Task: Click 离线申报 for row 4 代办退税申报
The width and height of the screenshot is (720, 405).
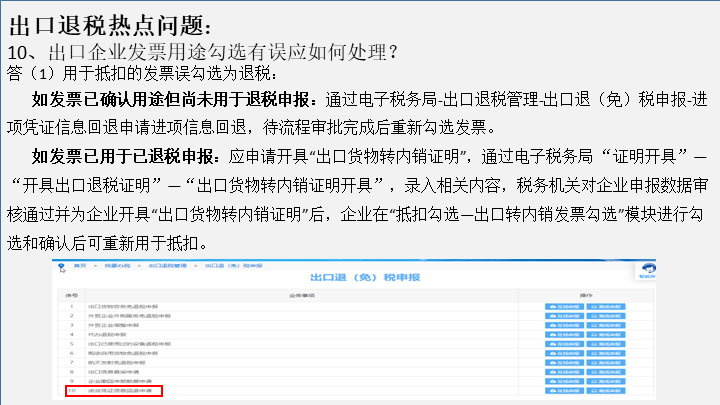Action: (x=606, y=335)
